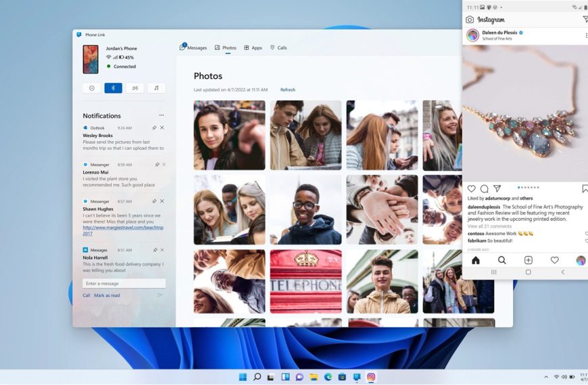Viewport: 588px width, 385px height.
Task: Open photo of stacked hands
Action: tap(382, 209)
